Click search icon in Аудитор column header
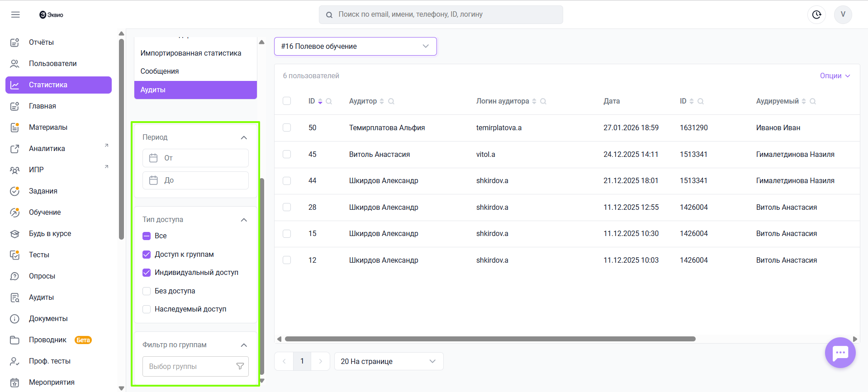The width and height of the screenshot is (868, 392). point(391,101)
